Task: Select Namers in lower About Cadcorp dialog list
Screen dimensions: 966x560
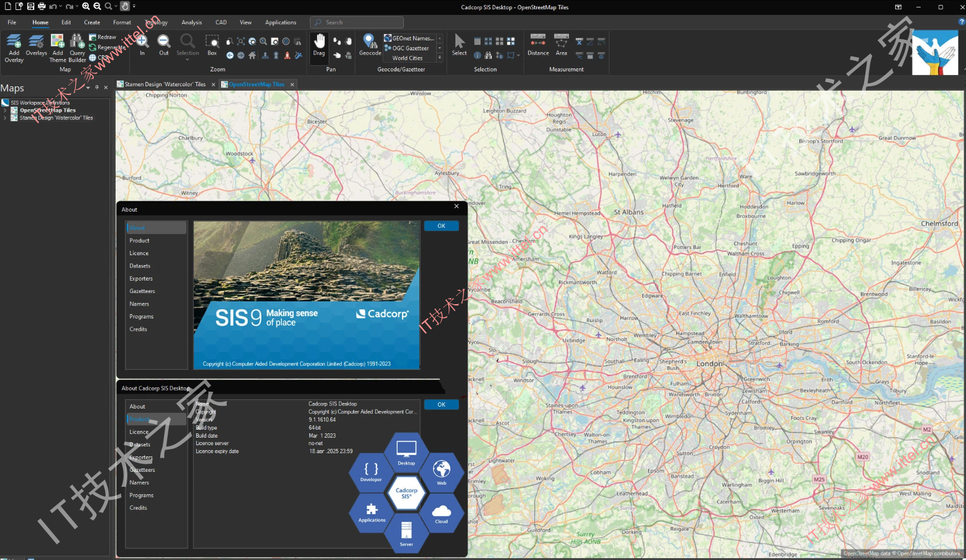Action: 139,482
